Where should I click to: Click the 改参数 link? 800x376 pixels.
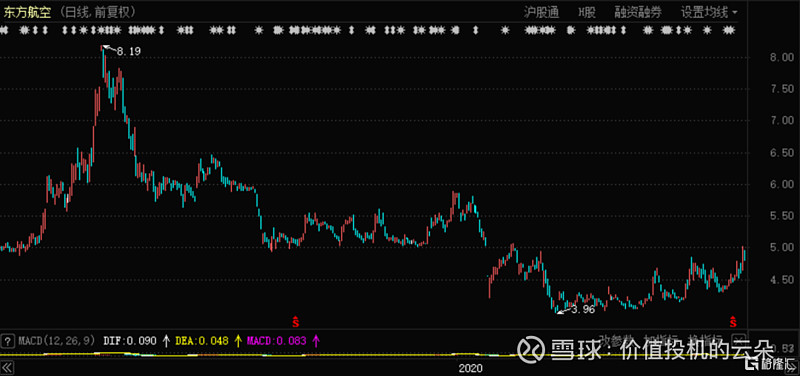615,340
